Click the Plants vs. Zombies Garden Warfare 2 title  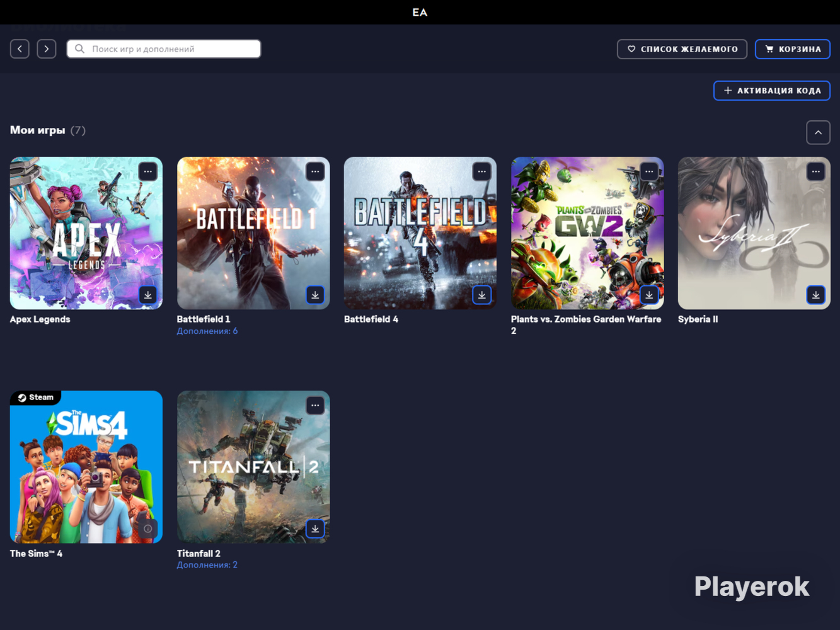click(x=586, y=325)
